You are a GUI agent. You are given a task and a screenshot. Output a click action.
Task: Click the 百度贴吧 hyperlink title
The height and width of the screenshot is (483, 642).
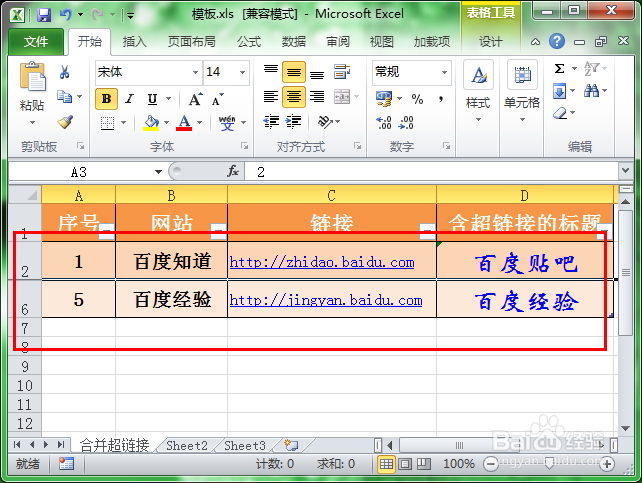[x=526, y=263]
